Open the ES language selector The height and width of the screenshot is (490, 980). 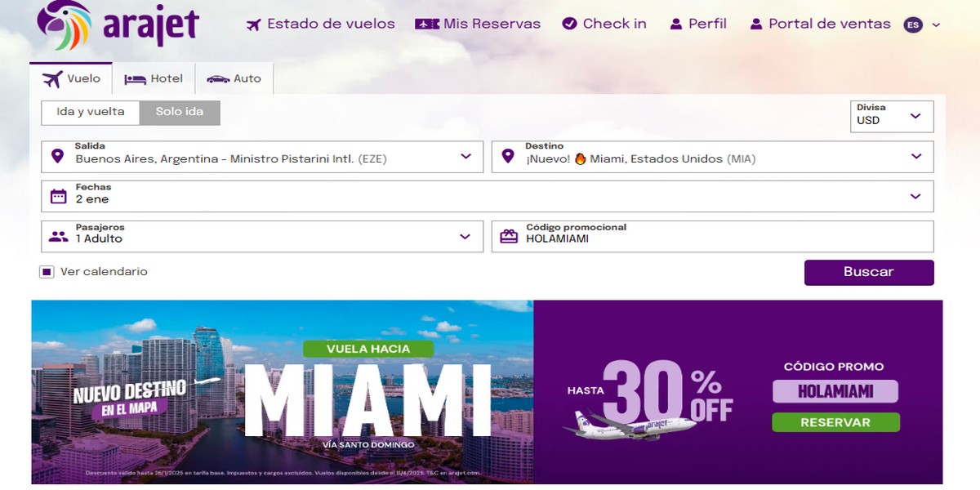(x=922, y=24)
